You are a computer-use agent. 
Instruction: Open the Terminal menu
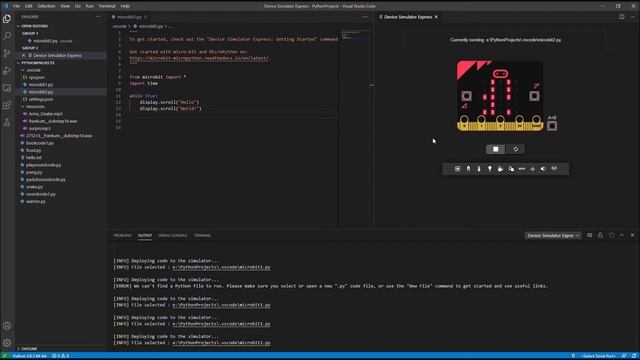point(107,6)
